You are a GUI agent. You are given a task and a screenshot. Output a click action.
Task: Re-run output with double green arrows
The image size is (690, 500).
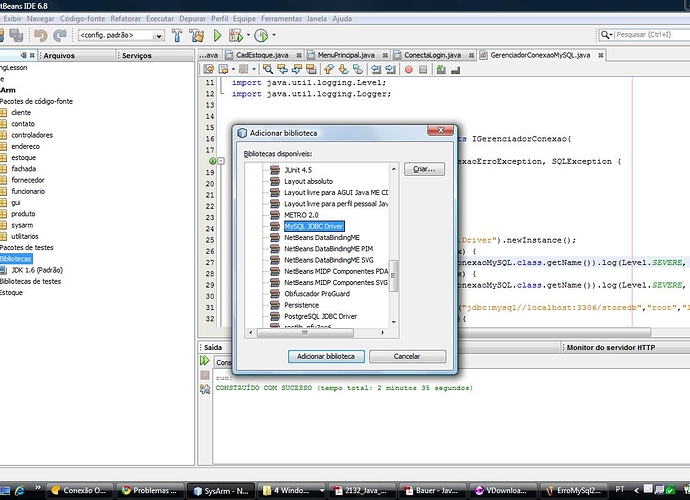[x=205, y=360]
